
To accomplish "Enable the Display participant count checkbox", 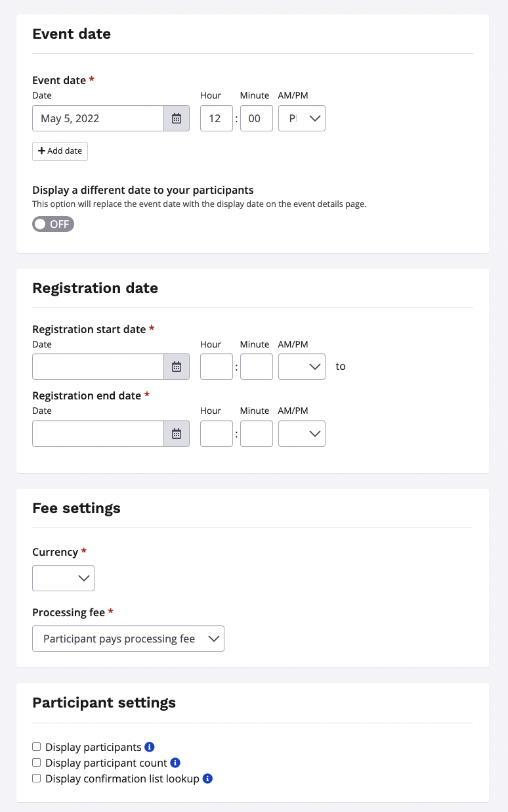I will [x=37, y=763].
